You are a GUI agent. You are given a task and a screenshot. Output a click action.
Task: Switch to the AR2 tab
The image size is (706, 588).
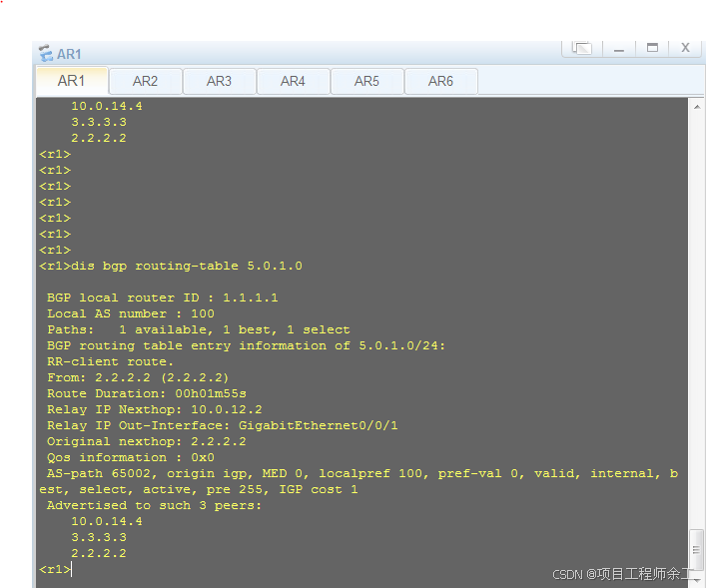point(146,82)
